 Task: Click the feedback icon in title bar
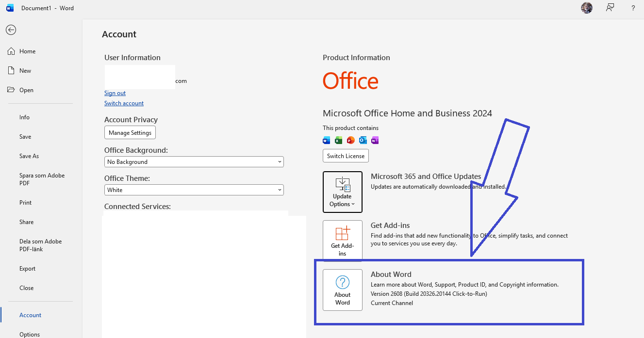(x=610, y=8)
